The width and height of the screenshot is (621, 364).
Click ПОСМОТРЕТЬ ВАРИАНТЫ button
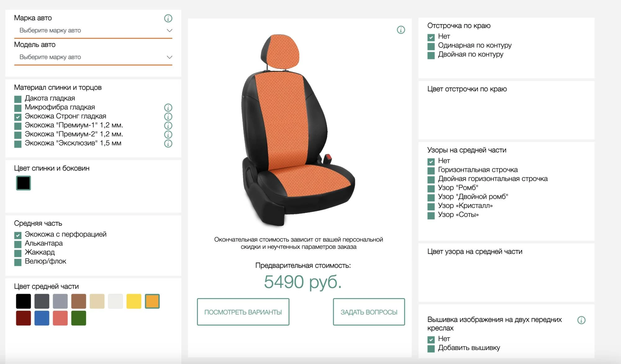point(243,312)
